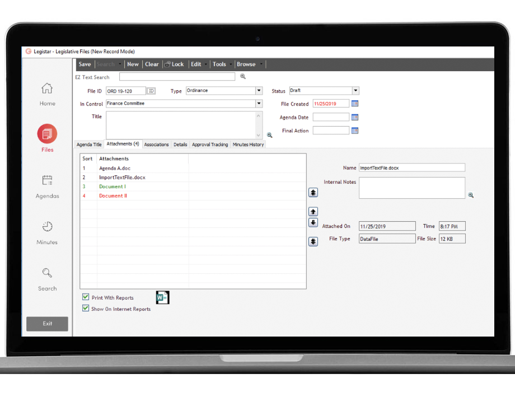Open Final Action calendar picker

tap(355, 131)
